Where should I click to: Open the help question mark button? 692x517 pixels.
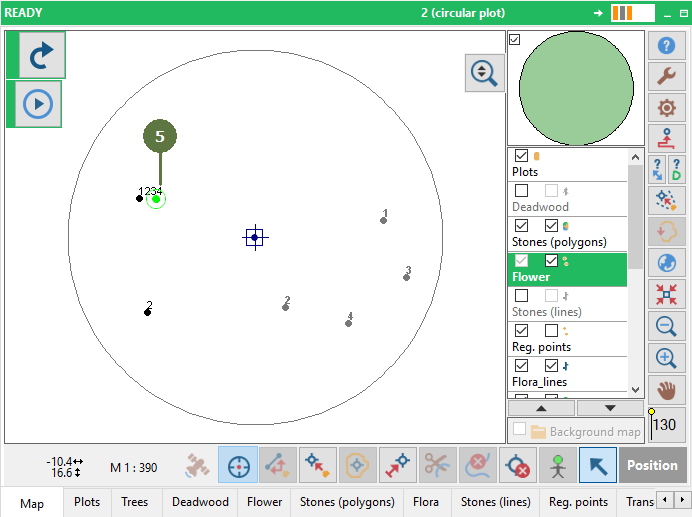click(x=666, y=45)
